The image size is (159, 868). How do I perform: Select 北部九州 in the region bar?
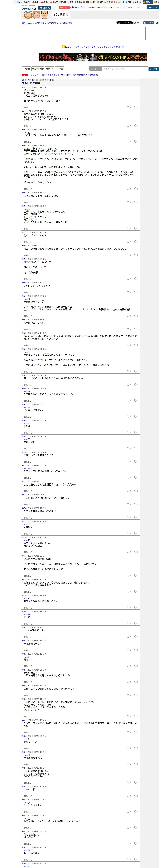click(137, 2)
